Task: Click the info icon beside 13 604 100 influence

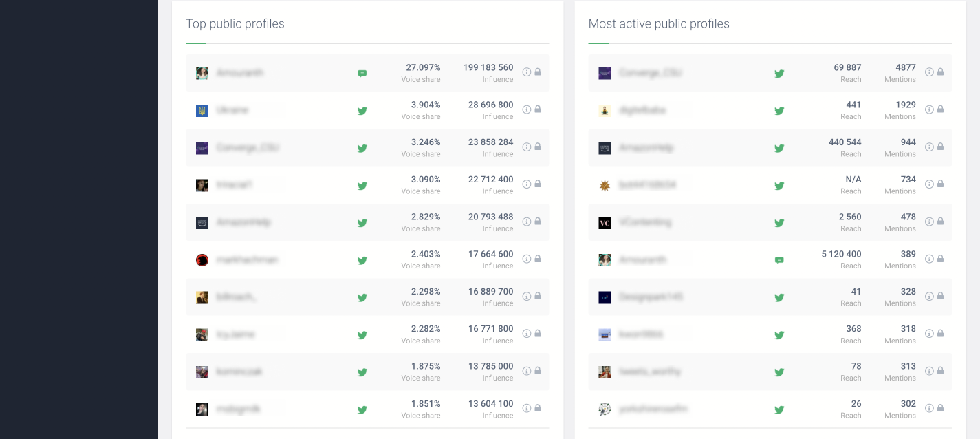Action: pos(527,408)
